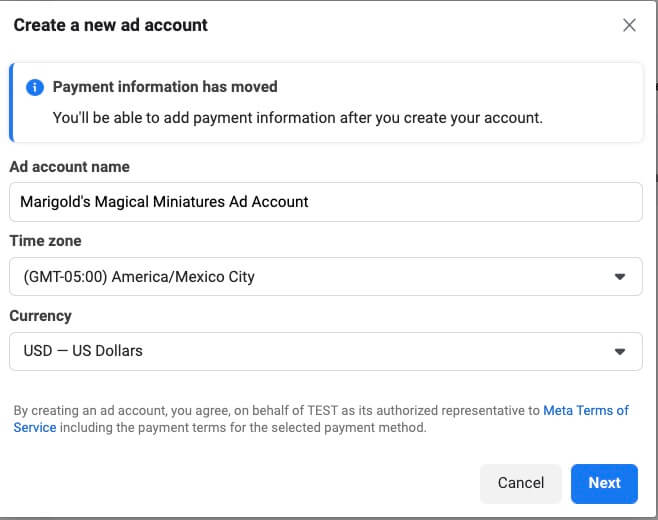Viewport: 658px width, 520px height.
Task: Click the Create a new ad account title
Action: [111, 25]
